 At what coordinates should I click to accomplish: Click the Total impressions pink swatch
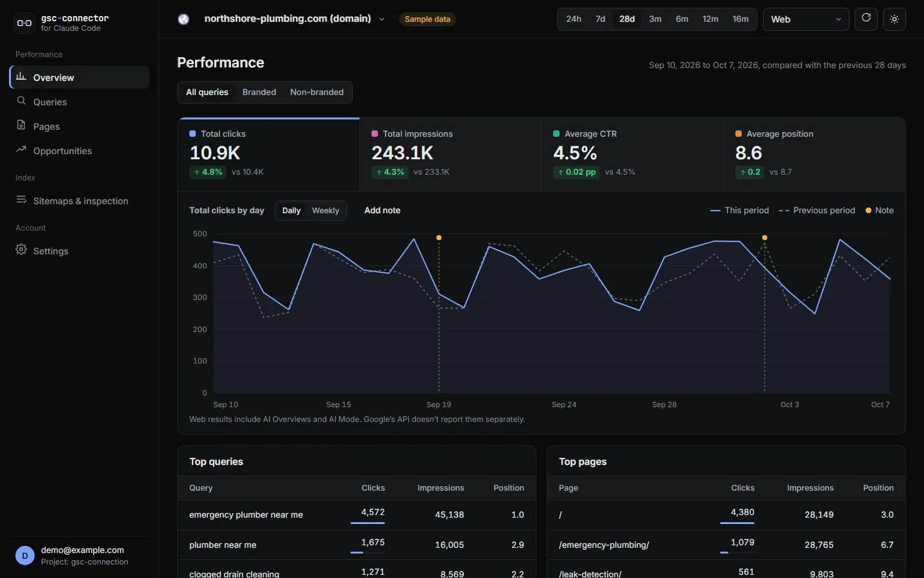coord(375,134)
